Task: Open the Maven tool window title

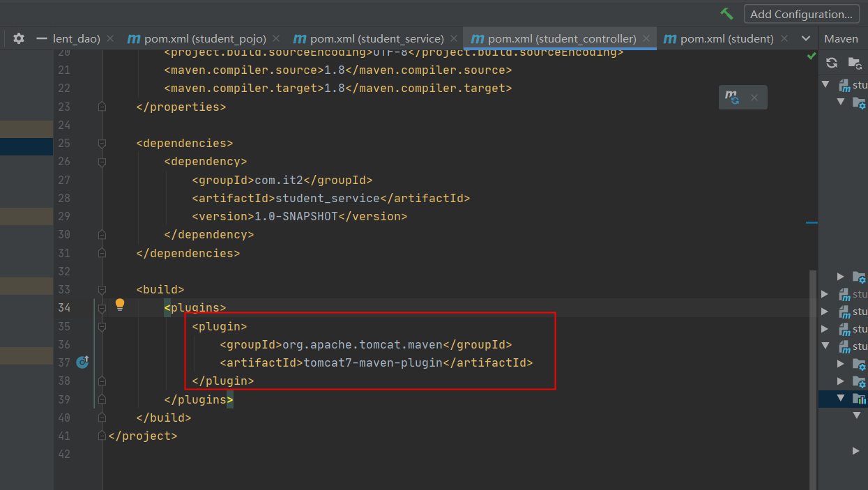Action: click(841, 38)
